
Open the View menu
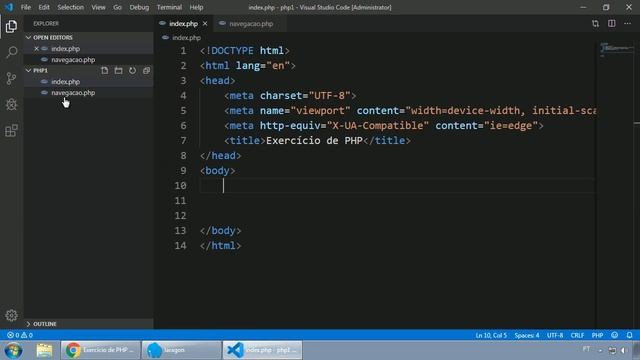(98, 7)
